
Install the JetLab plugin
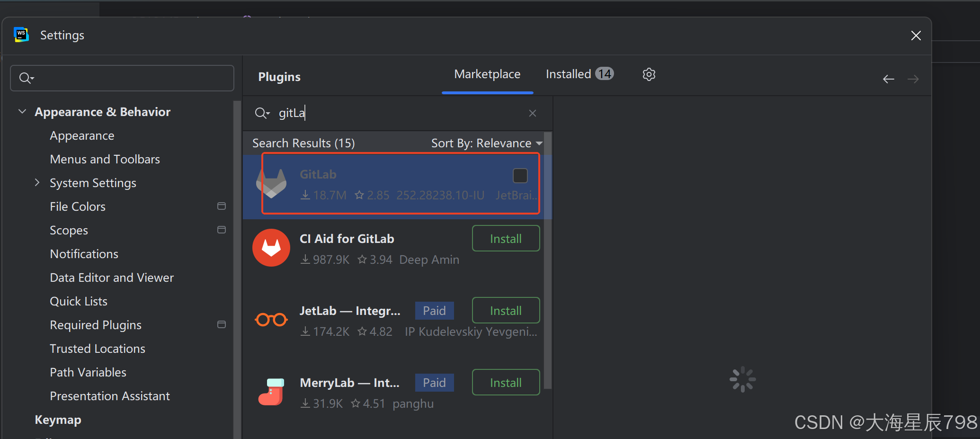coord(506,310)
